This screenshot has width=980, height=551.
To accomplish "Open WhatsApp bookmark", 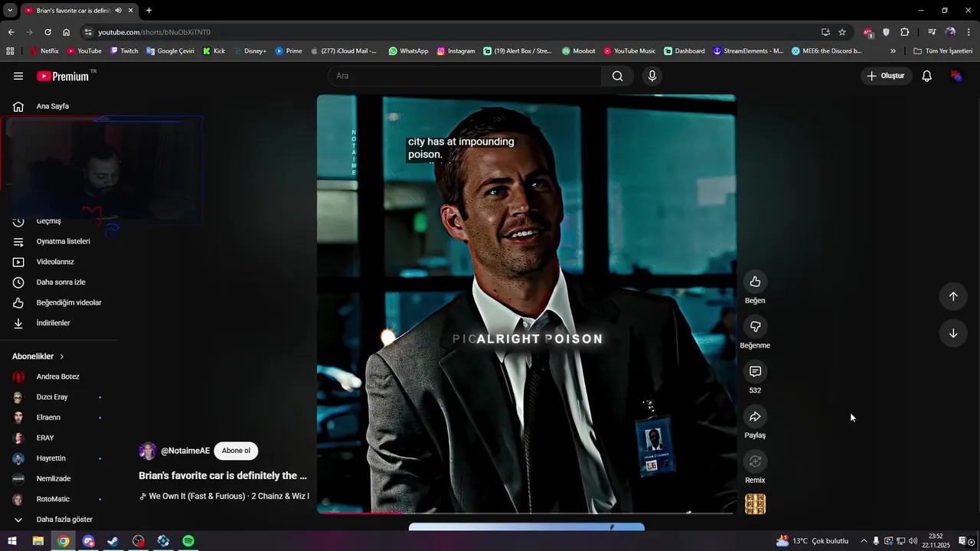I will pyautogui.click(x=408, y=51).
